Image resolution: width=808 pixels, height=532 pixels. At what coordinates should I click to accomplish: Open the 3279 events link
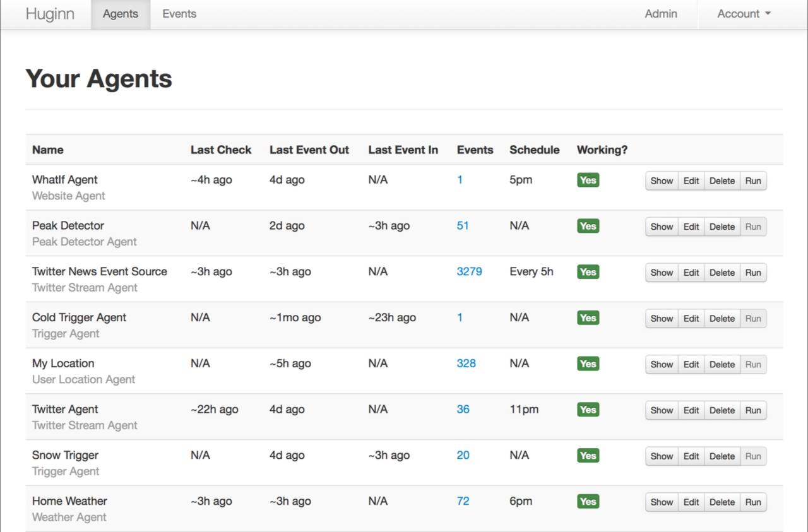click(x=469, y=271)
